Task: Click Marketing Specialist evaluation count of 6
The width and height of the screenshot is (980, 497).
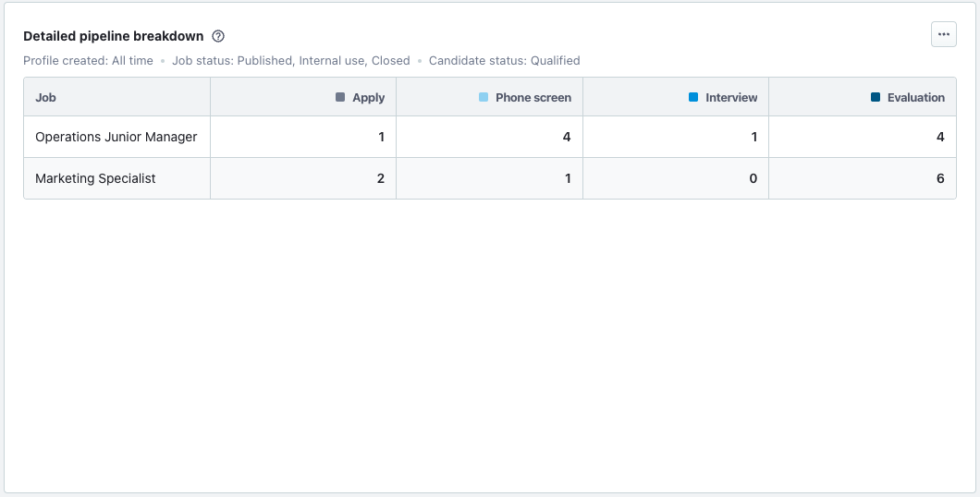Action: pos(940,178)
